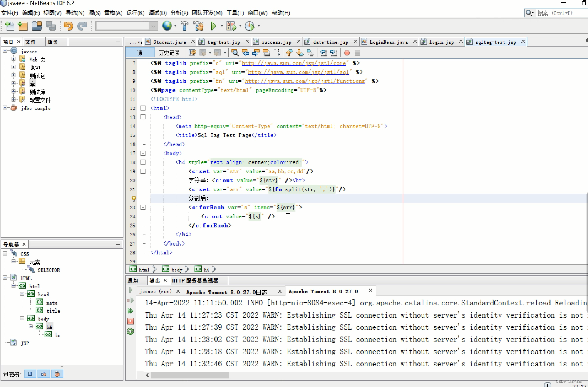Screen dimensions: 588x387
Task: Open the 运行(R) Run menu
Action: (135, 13)
